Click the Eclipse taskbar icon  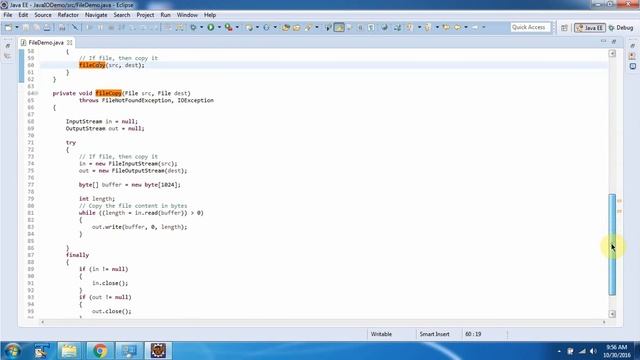tap(158, 351)
